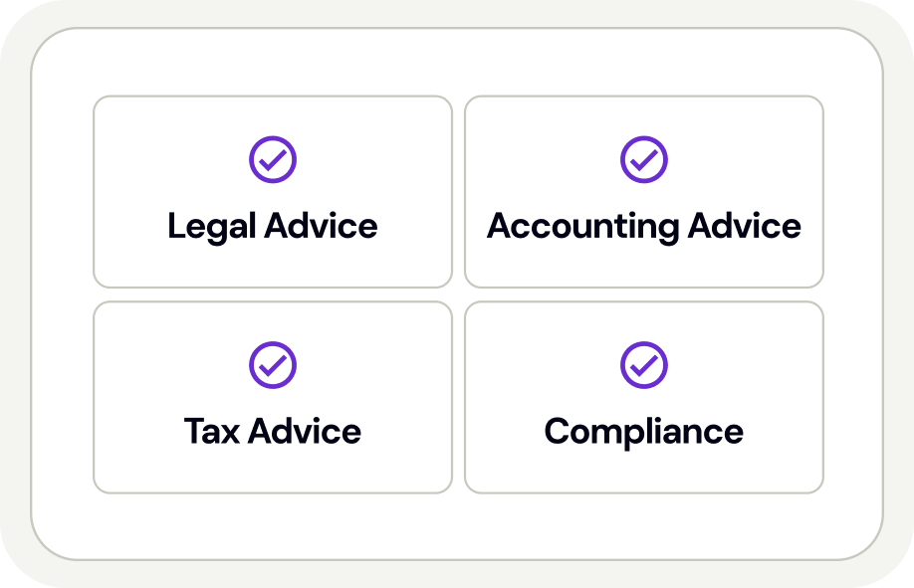914x588 pixels.
Task: Click the checkmark icon above Compliance
Action: (x=644, y=365)
